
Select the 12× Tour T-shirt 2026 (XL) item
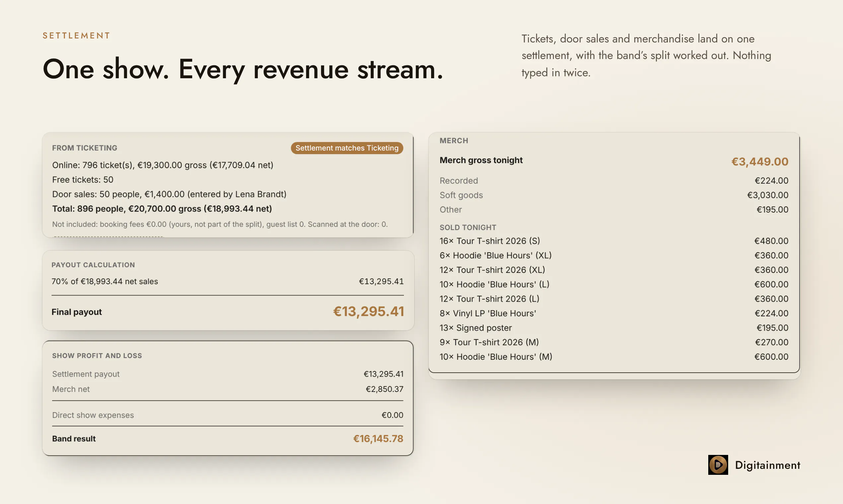(614, 270)
